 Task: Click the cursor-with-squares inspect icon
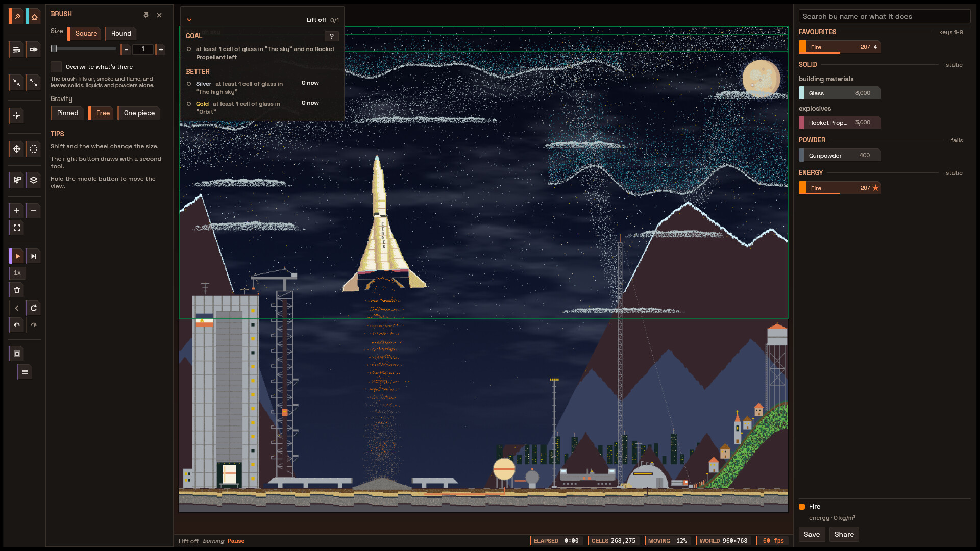click(17, 180)
